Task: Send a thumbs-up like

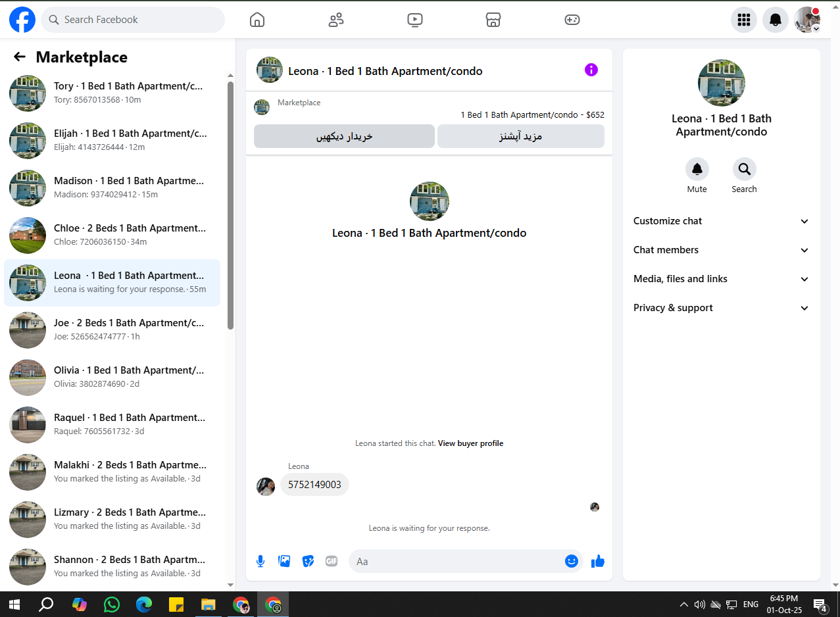Action: click(598, 561)
